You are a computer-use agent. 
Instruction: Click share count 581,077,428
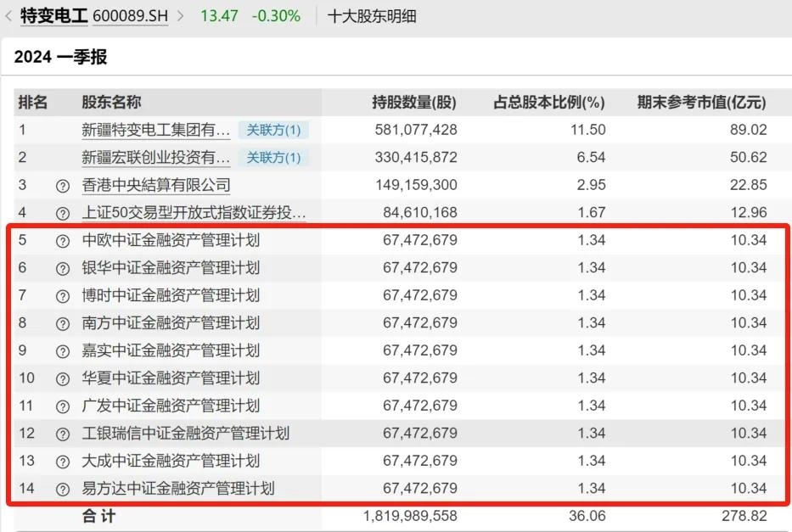(416, 130)
